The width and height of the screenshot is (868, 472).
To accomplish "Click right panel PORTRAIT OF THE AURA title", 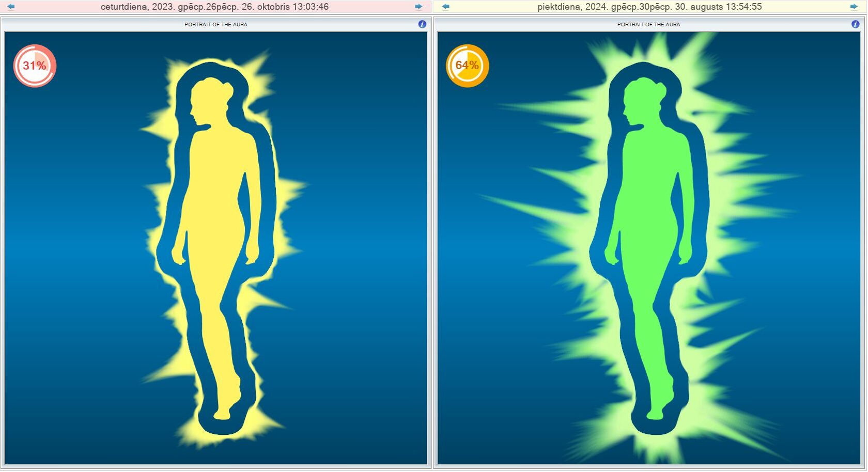I will pyautogui.click(x=648, y=24).
